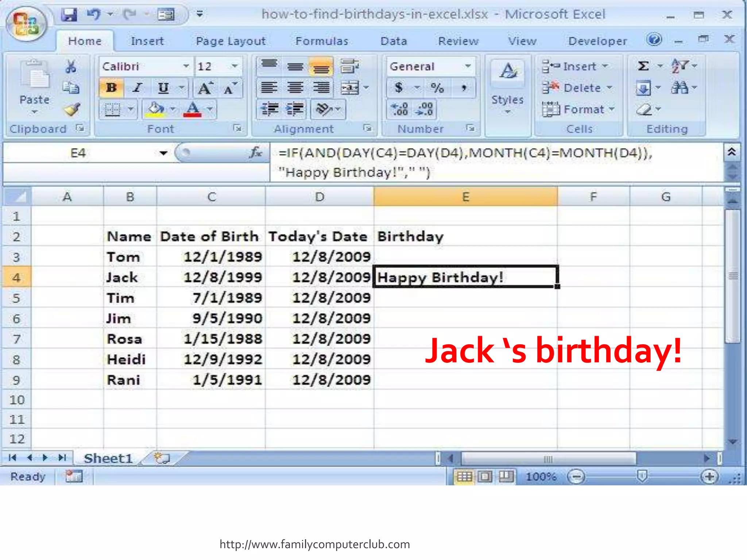Apply Wrap Text to the cell
This screenshot has height=560, width=747.
[349, 66]
